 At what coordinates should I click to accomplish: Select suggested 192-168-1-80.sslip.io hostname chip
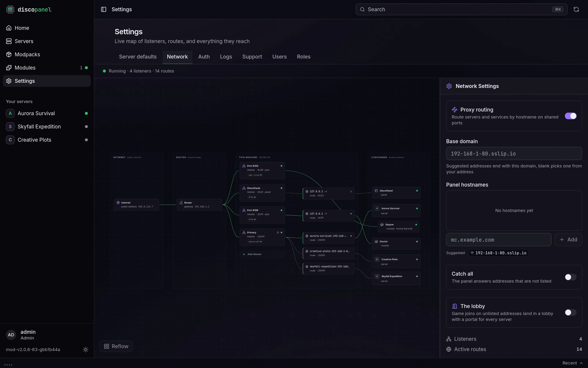point(498,253)
